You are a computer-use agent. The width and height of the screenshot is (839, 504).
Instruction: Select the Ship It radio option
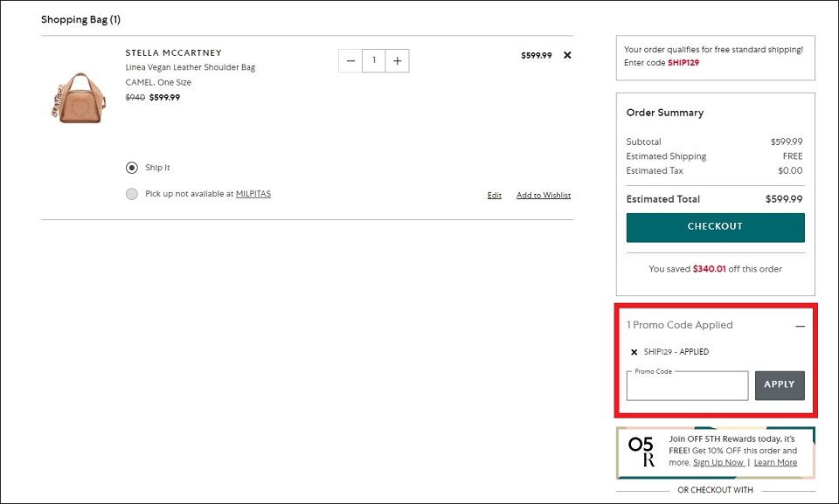coord(132,168)
